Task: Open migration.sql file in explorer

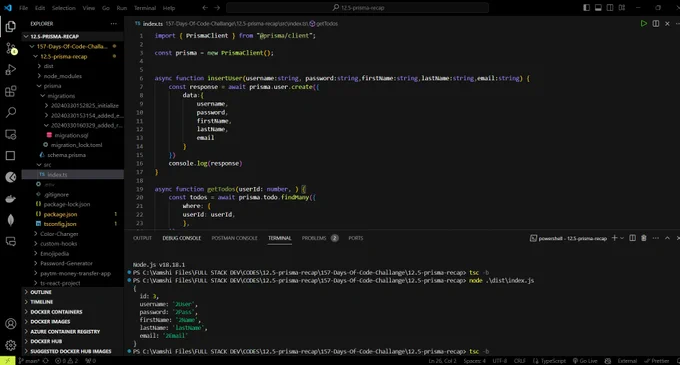Action: 71,135
